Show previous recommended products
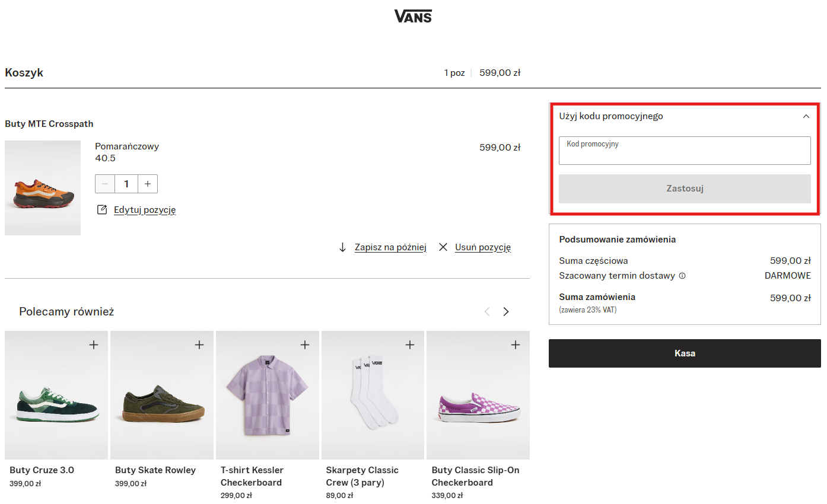Viewport: 827px width, 504px height. pyautogui.click(x=487, y=312)
